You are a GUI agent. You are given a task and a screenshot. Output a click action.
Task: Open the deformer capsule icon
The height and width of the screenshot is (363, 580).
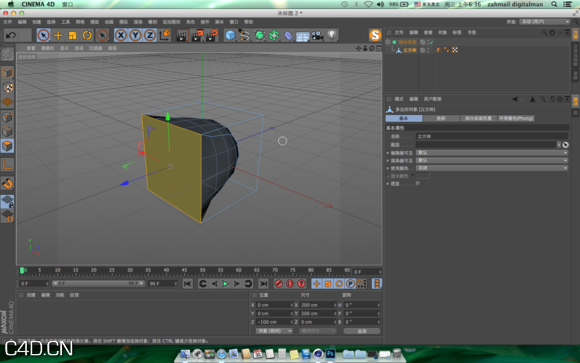(288, 36)
